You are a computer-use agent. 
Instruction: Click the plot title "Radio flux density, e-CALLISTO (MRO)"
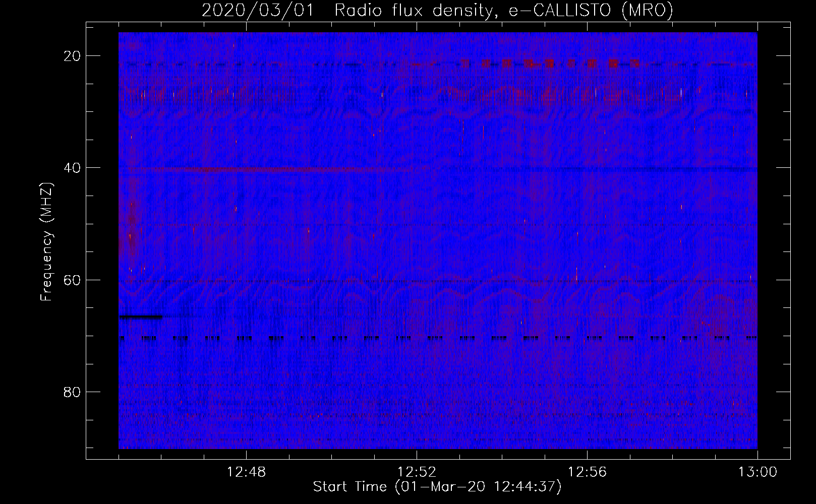504,10
